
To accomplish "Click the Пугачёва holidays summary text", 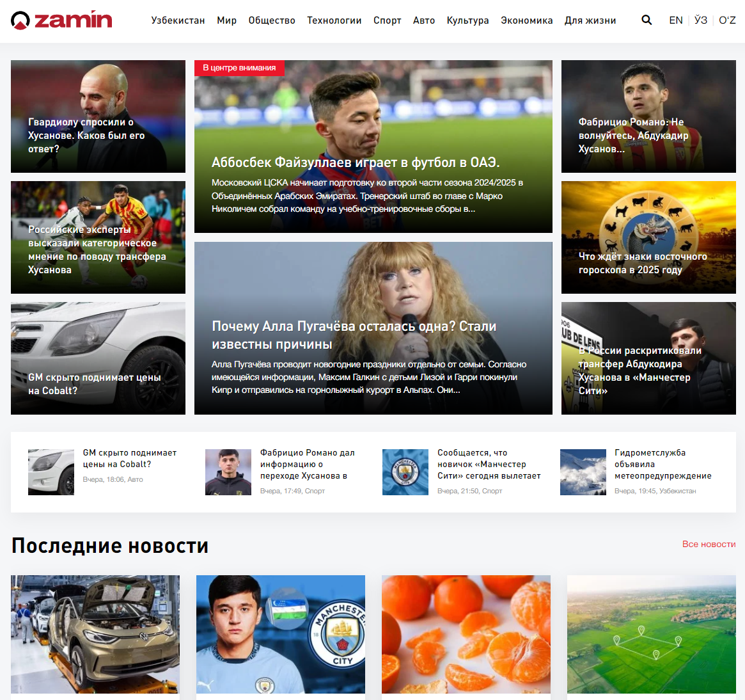I will click(x=369, y=377).
